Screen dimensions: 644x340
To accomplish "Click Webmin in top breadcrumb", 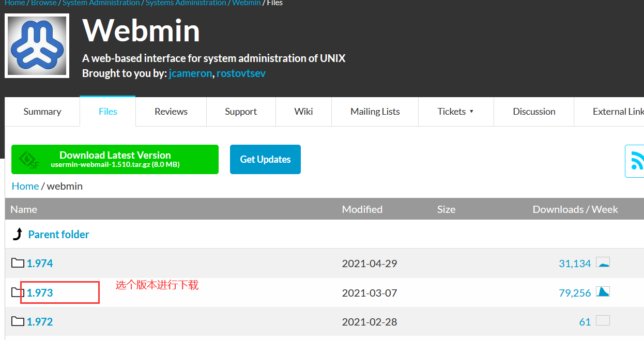I will click(x=247, y=3).
